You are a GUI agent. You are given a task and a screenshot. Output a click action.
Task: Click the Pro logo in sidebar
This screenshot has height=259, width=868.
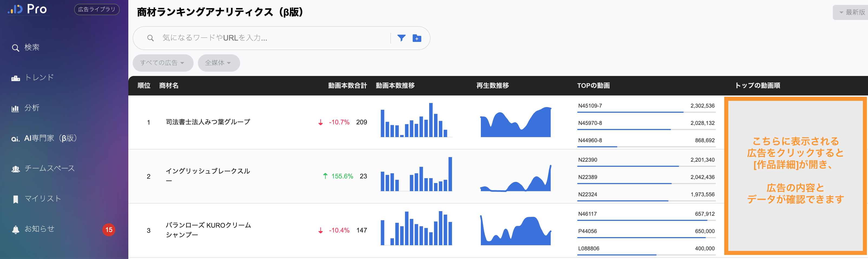tap(28, 9)
